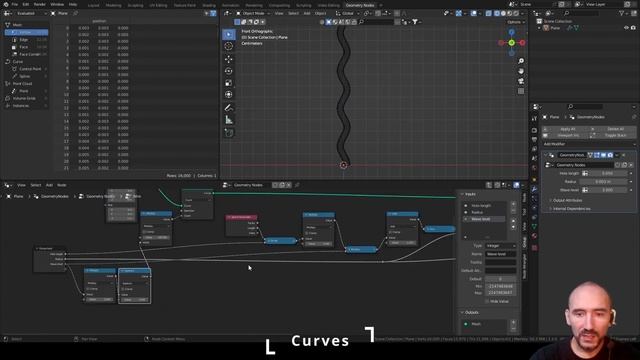This screenshot has height=360, width=640.
Task: Switch to the Geometry Nodes workspace tab
Action: point(360,5)
